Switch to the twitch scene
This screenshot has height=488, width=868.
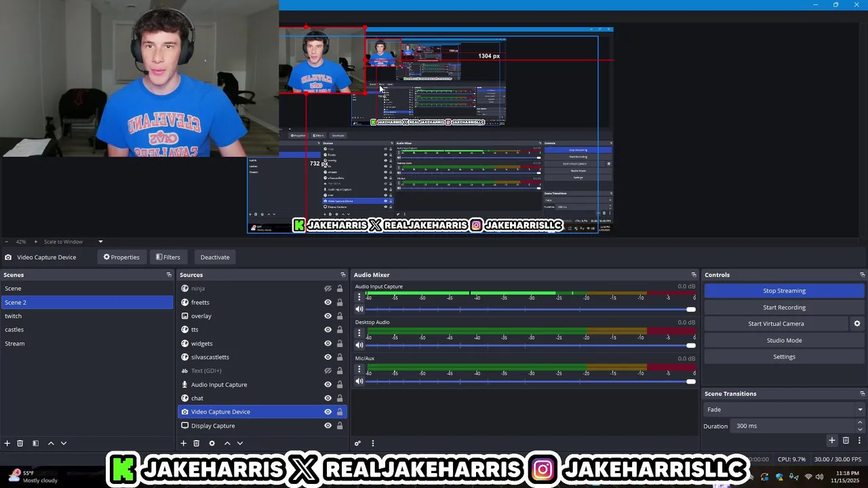(87, 316)
